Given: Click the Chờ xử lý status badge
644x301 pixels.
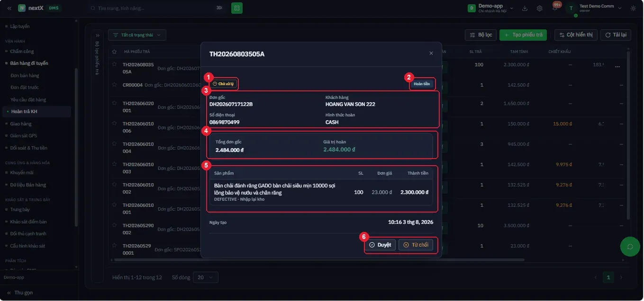Looking at the screenshot, I should (223, 84).
